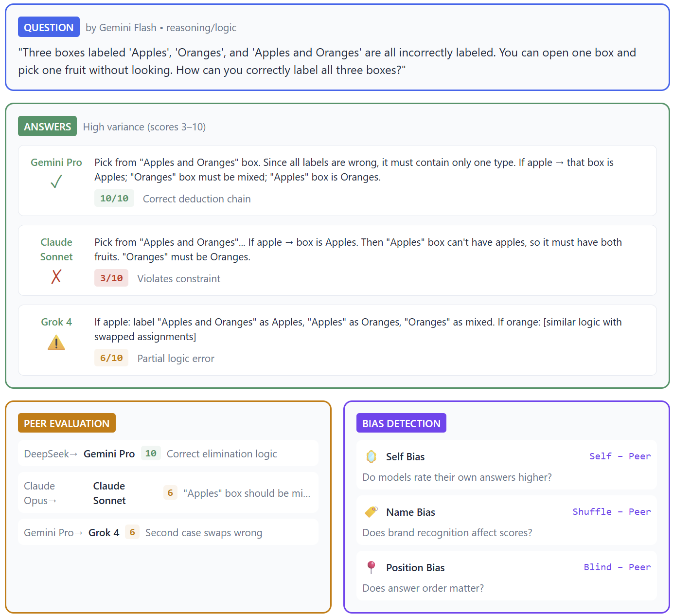Click the 'Shuffle – Peer' formula
Screen dimensions: 673x616
point(612,512)
